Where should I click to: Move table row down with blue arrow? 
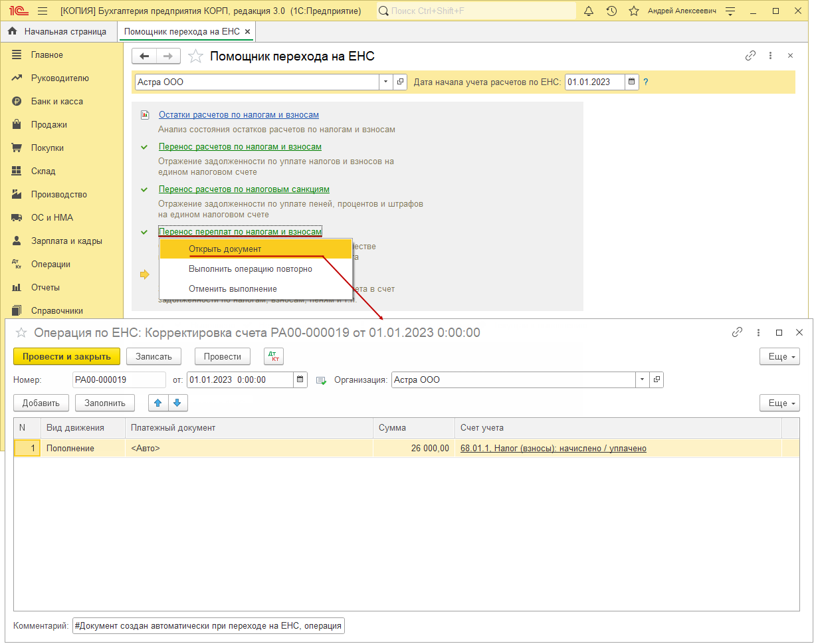click(178, 403)
